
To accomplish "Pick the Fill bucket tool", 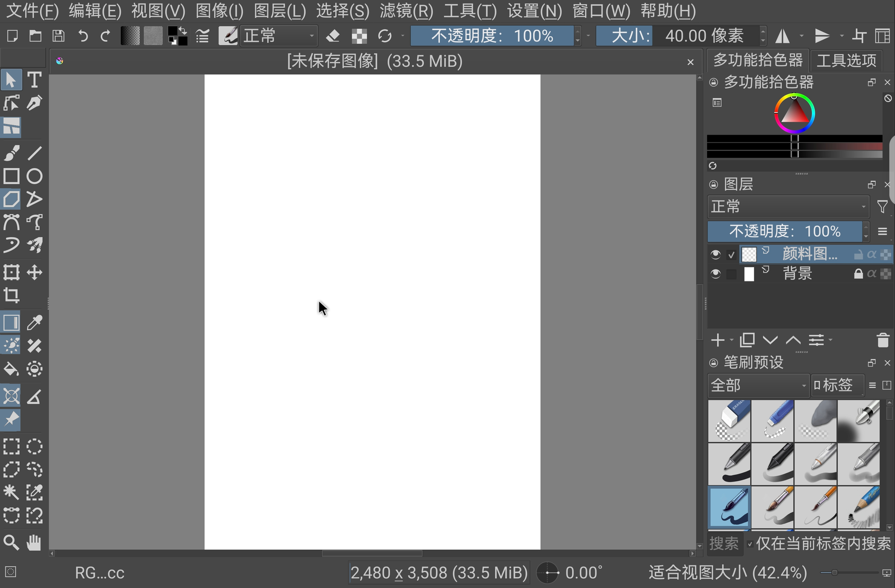I will (11, 369).
